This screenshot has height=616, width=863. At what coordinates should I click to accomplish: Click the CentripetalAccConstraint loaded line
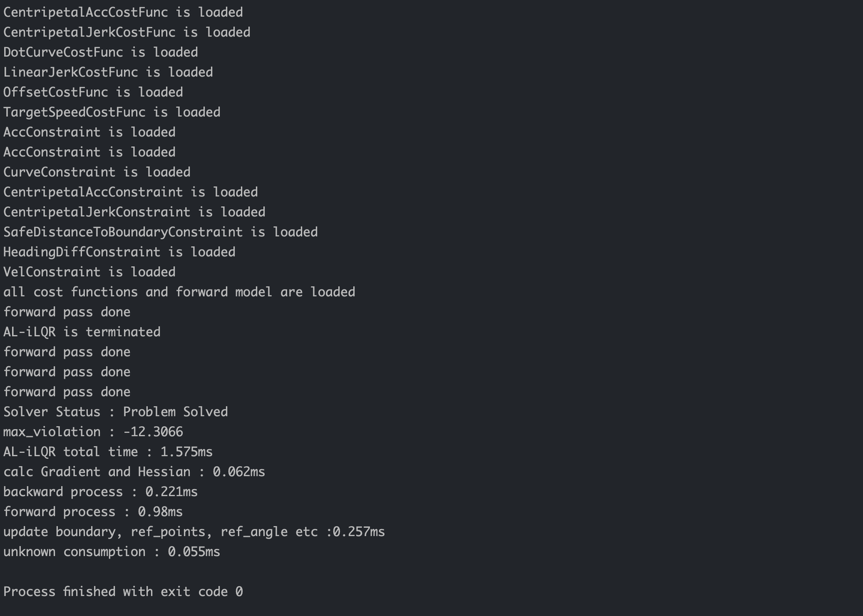pos(130,192)
